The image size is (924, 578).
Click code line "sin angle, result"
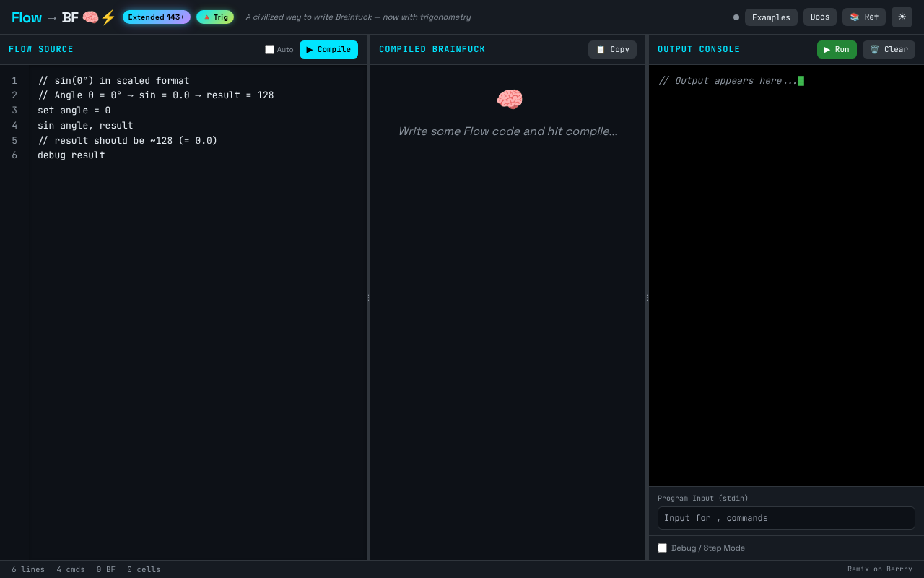[x=85, y=126]
